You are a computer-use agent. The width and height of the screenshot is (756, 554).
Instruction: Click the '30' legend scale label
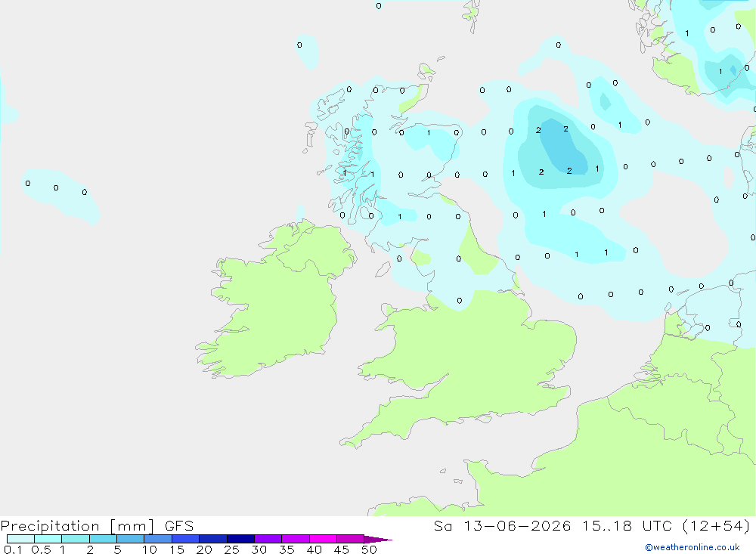tap(259, 549)
